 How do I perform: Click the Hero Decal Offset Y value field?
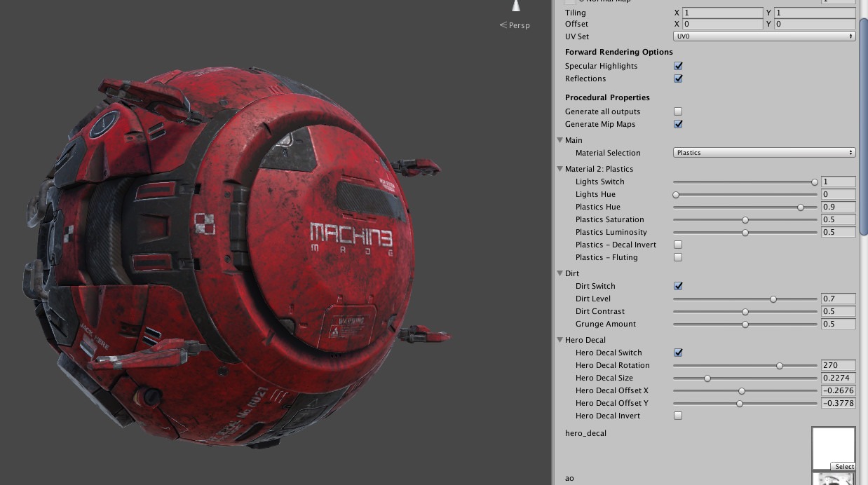tap(838, 403)
